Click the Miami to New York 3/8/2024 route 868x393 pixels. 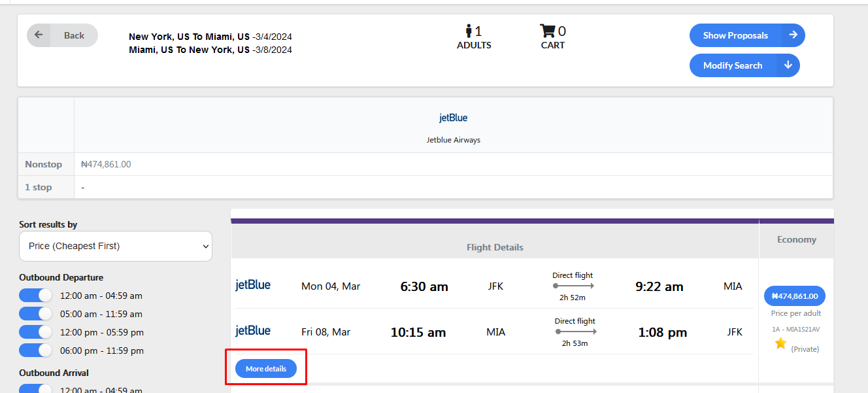click(x=210, y=50)
